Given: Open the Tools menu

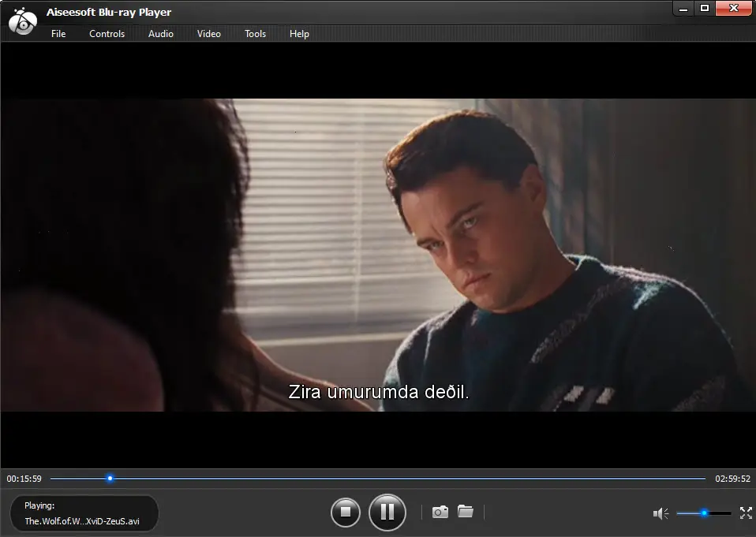Looking at the screenshot, I should pos(255,34).
